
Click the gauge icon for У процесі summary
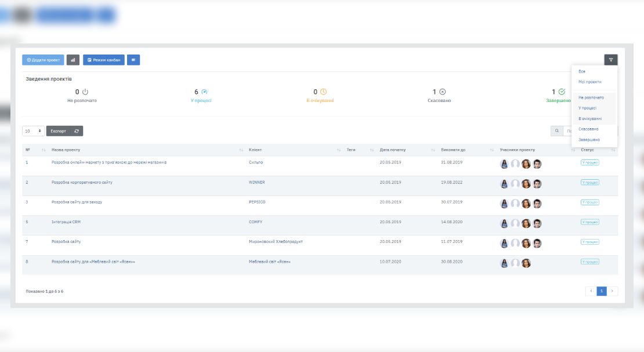[204, 92]
